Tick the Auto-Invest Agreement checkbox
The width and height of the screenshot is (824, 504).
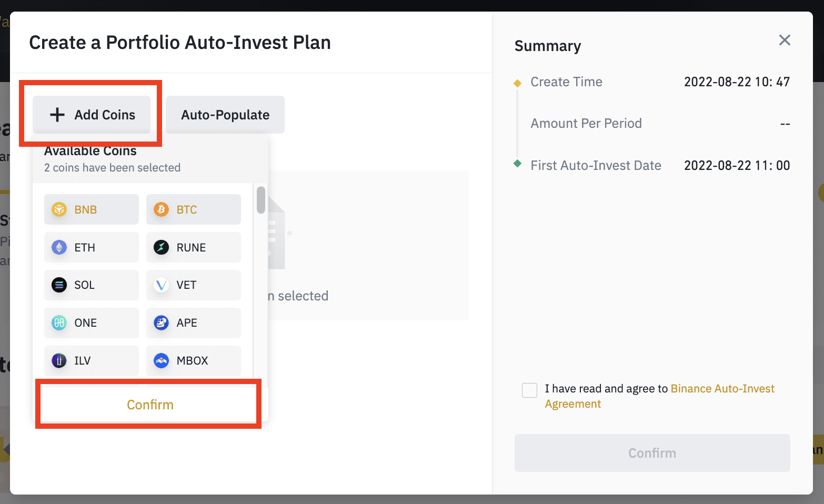(529, 390)
